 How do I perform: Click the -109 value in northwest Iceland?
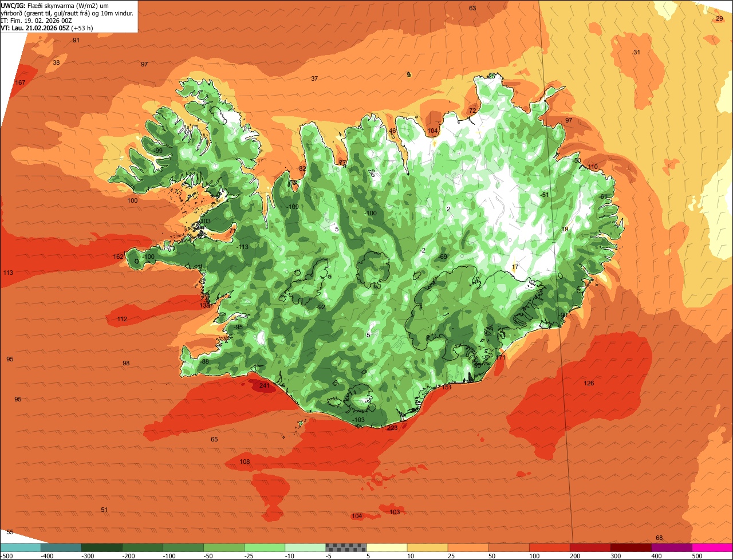pyautogui.click(x=293, y=207)
